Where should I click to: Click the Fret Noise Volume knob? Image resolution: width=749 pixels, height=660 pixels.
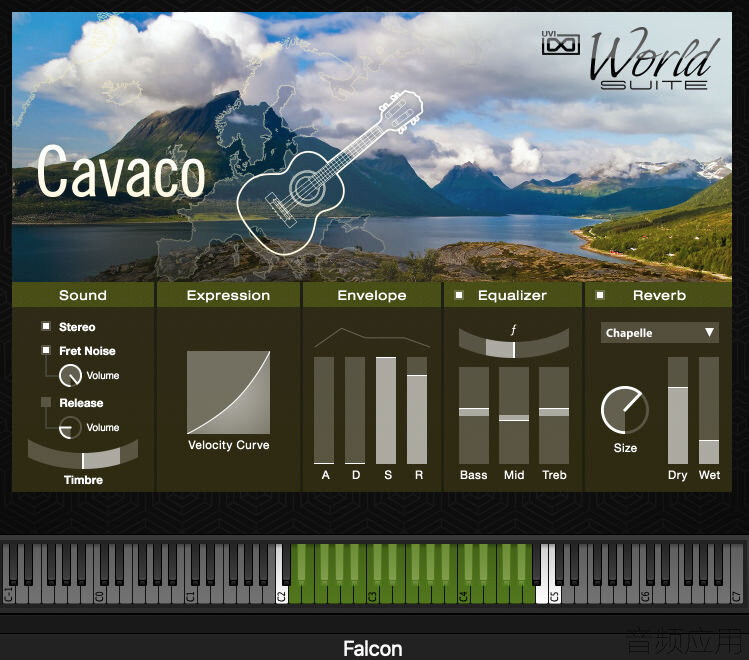pyautogui.click(x=70, y=375)
